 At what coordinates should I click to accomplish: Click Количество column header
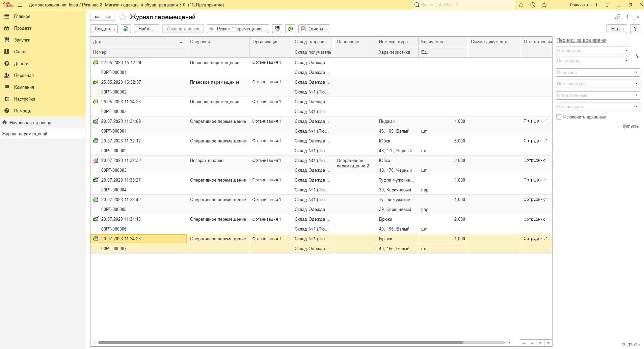click(x=443, y=42)
